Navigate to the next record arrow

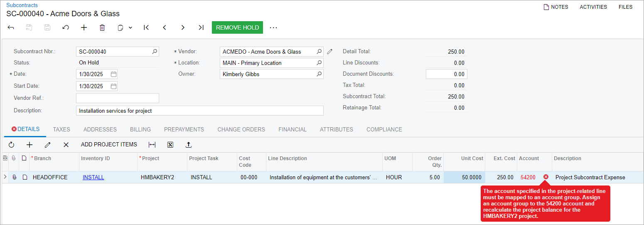coord(183,27)
